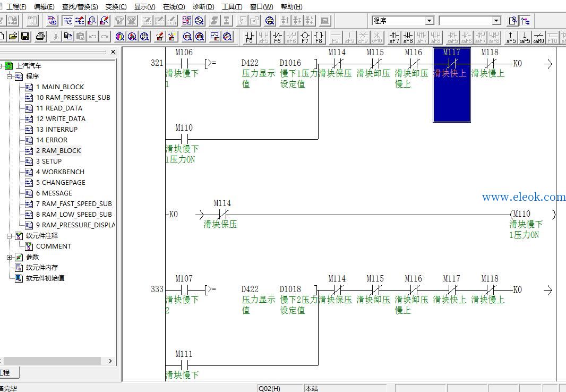Select 6 MESSAGE program
The image size is (566, 392).
54,193
